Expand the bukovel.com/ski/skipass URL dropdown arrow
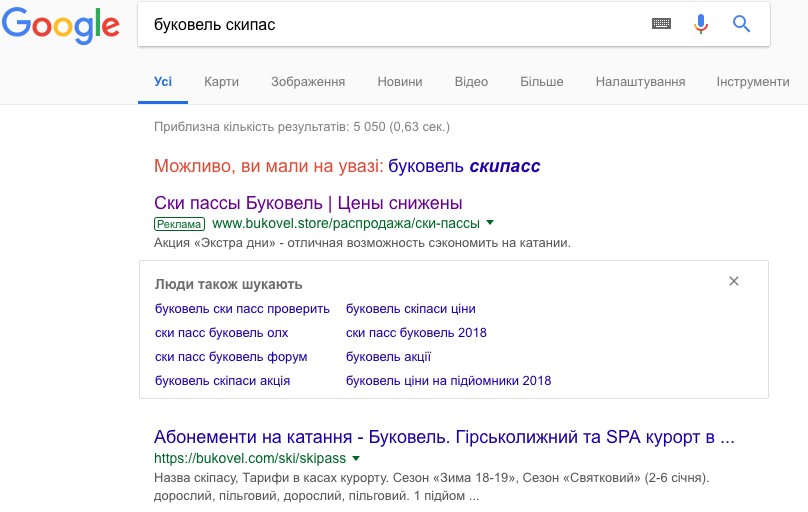The image size is (808, 512). (356, 458)
